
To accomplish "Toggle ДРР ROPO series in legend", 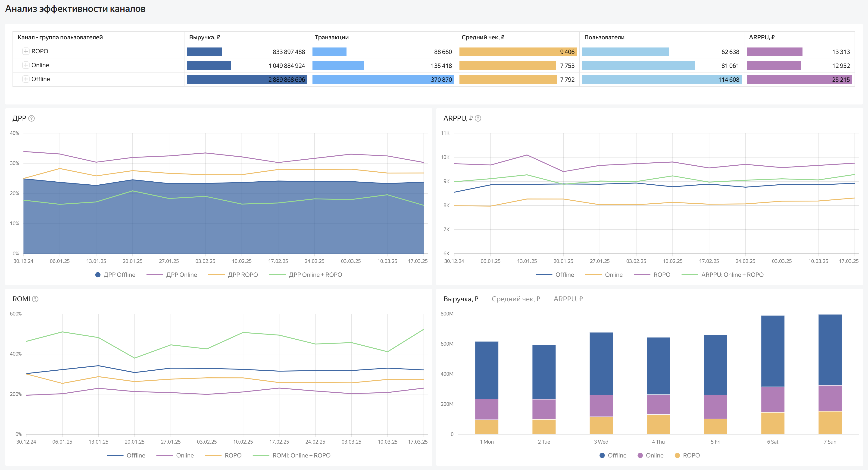I will click(x=233, y=275).
